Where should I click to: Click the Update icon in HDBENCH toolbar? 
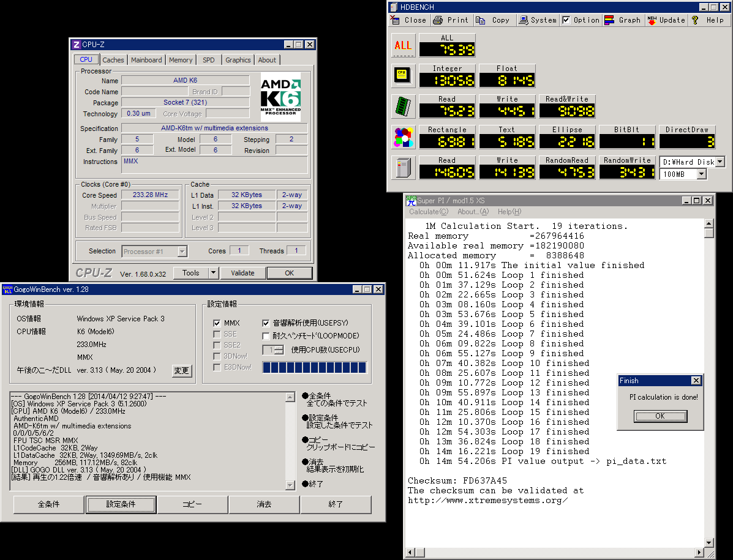pyautogui.click(x=652, y=20)
